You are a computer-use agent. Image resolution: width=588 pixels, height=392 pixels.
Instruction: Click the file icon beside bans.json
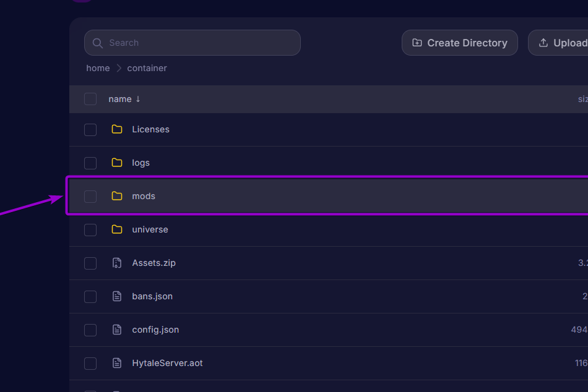coord(117,296)
